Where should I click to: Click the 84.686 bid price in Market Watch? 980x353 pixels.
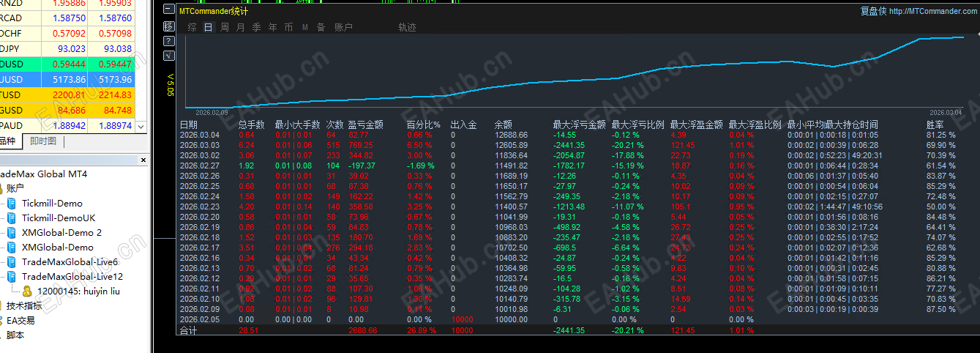(x=72, y=110)
